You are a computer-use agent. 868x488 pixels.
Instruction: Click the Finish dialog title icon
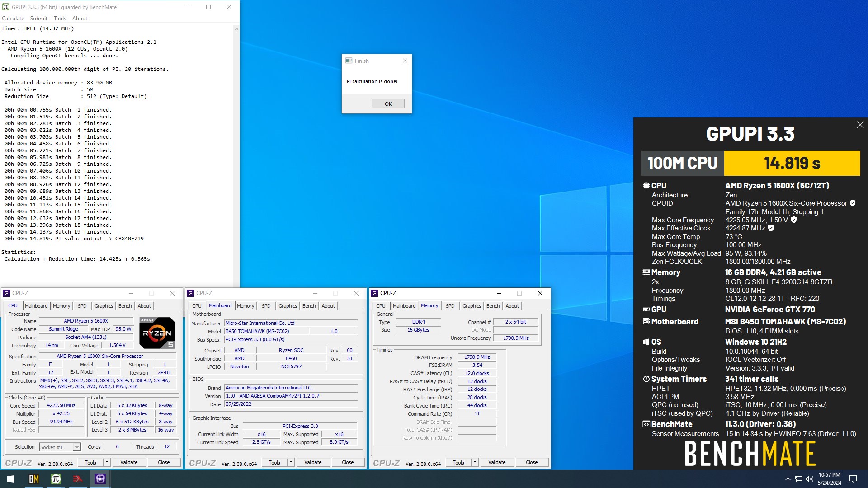point(349,61)
